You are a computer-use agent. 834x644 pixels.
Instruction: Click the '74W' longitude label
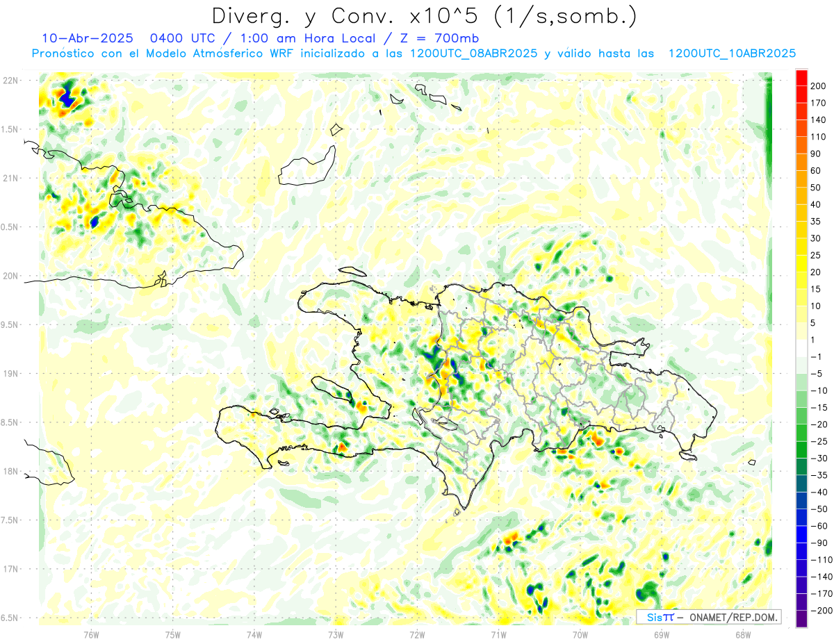point(254,634)
